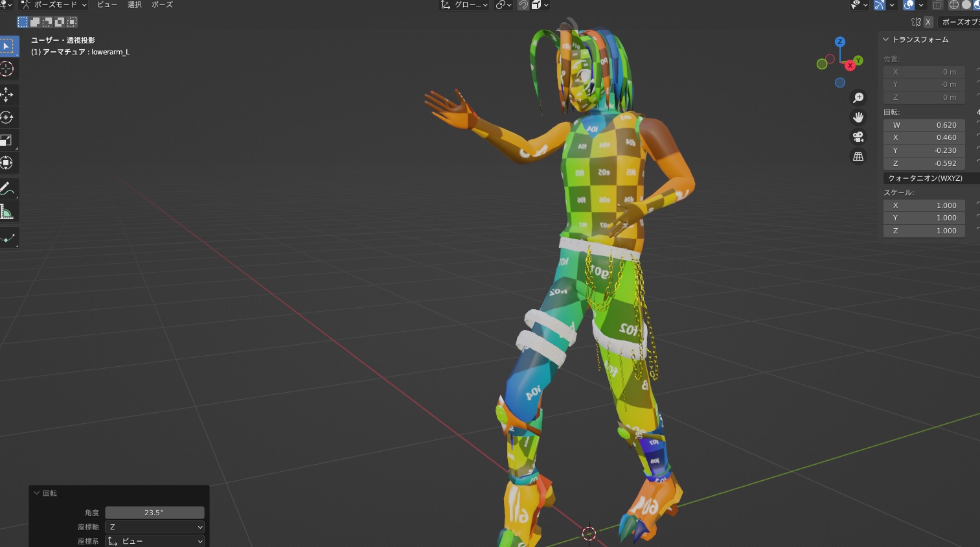This screenshot has width=980, height=547.
Task: Click the rotation W value field
Action: coord(924,124)
